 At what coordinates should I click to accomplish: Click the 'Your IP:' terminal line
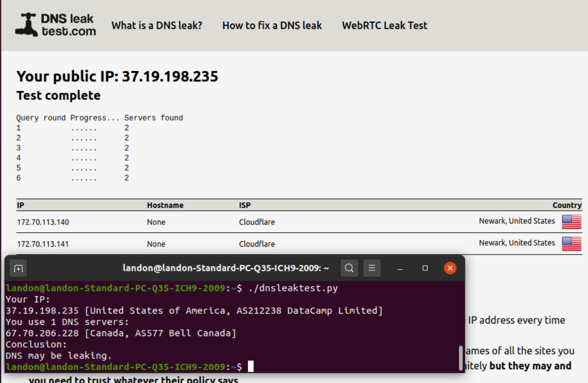pos(28,299)
